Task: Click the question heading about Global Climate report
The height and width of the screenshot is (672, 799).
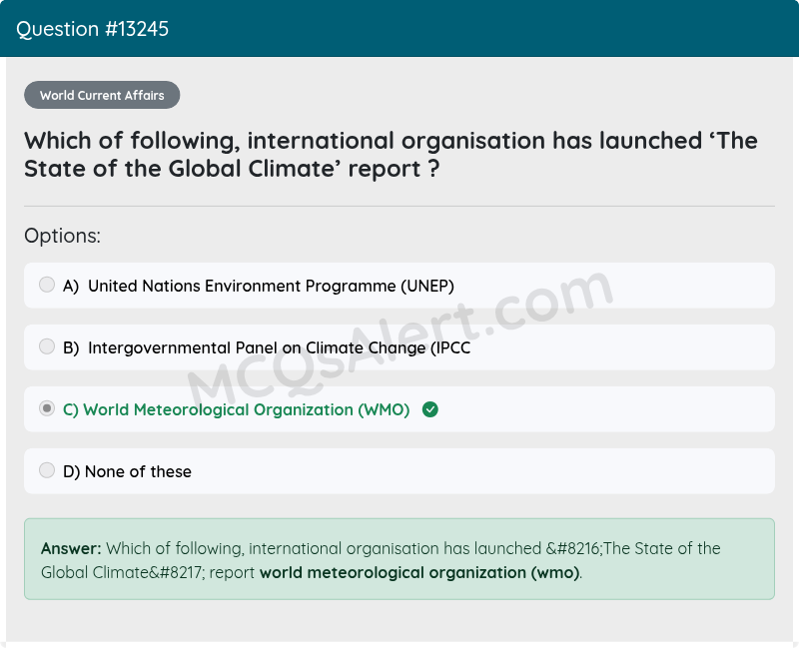Action: tap(390, 154)
